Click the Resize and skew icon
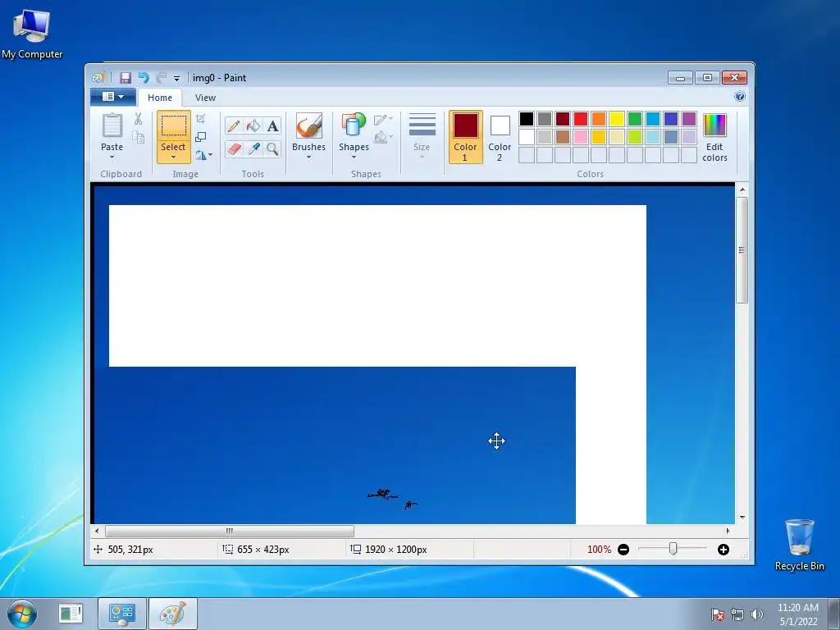840x630 pixels. coord(200,137)
